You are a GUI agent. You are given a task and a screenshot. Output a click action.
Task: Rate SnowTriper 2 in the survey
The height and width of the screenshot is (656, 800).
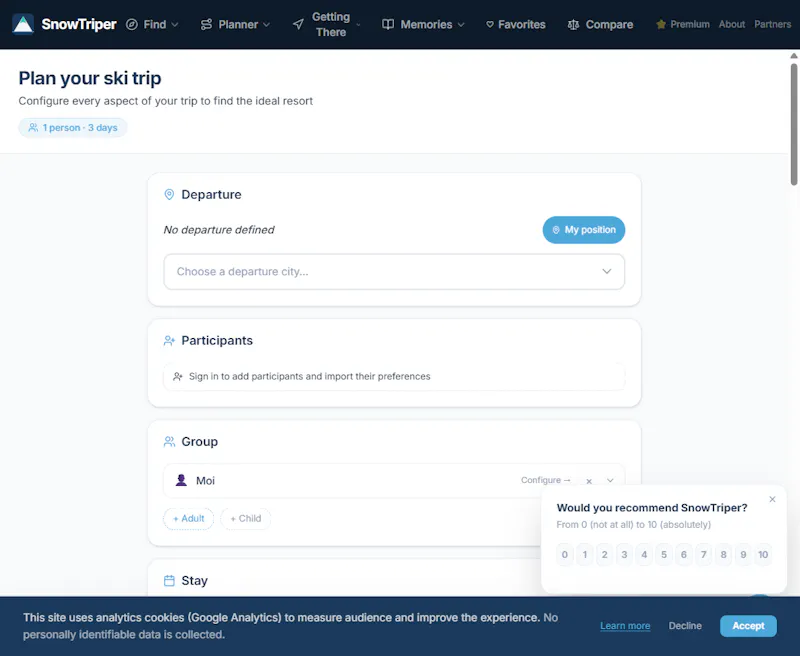[x=605, y=554]
